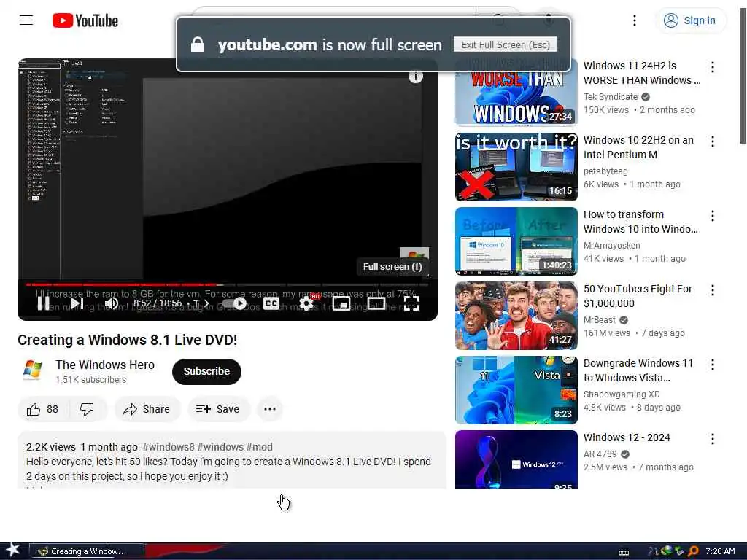The width and height of the screenshot is (747, 560).
Task: Open the header settings three-dot menu
Action: [x=634, y=20]
